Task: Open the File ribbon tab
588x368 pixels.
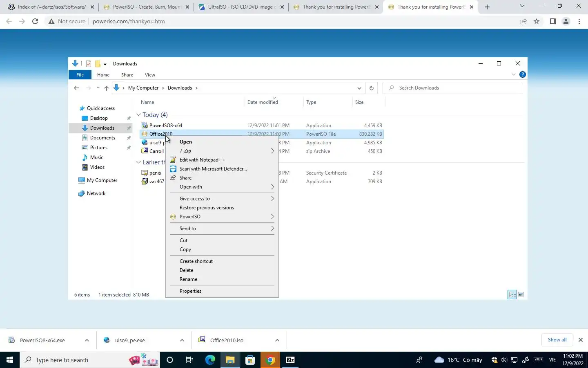Action: 80,75
